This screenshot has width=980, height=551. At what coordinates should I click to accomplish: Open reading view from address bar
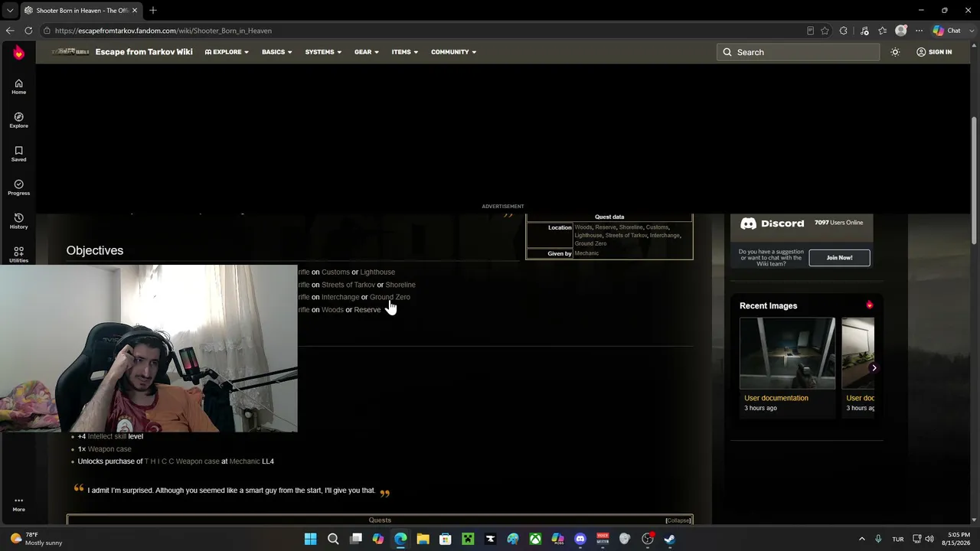coord(810,31)
